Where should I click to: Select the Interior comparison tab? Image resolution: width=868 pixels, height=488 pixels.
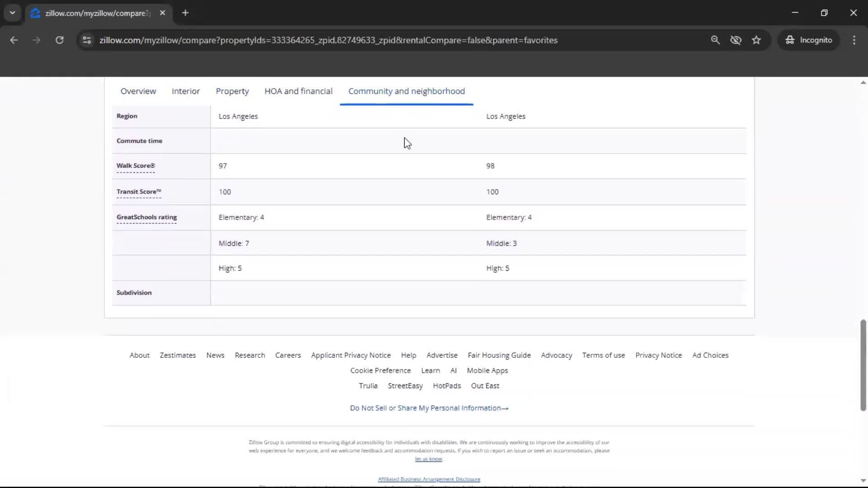(x=185, y=91)
